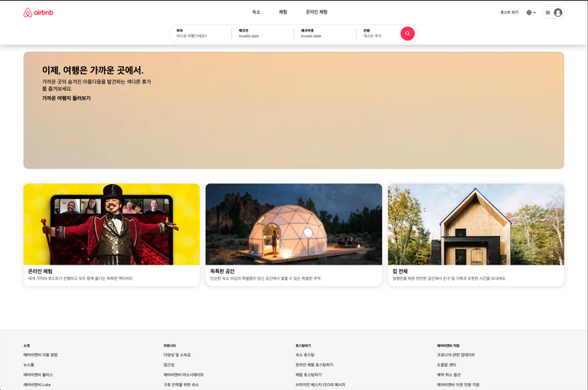The image size is (588, 390).
Task: Click the 숙소 호스팅 footer link
Action: [x=305, y=355]
